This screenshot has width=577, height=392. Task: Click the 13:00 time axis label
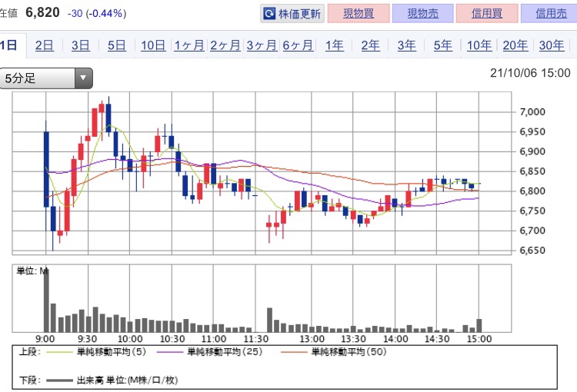click(x=312, y=339)
